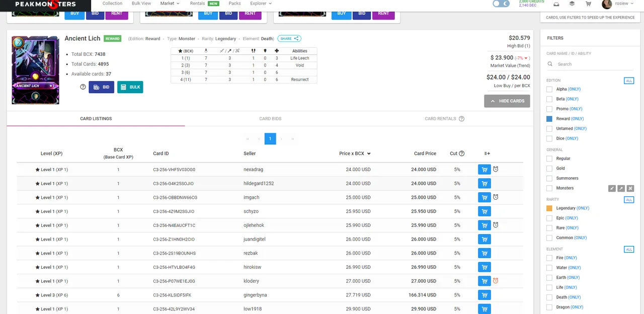Click alarm clock icon on imgach row
The image size is (644, 314).
pos(496,197)
